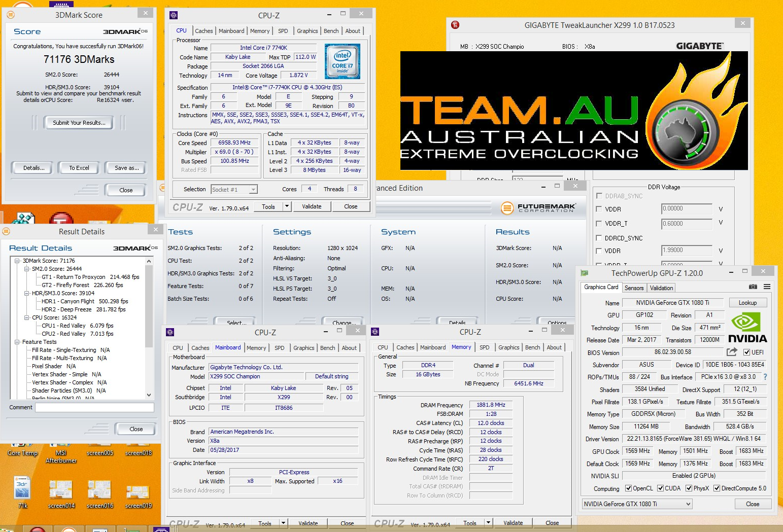This screenshot has width=783, height=532.
Task: Click the question mark beside Bus Interface
Action: pyautogui.click(x=765, y=377)
